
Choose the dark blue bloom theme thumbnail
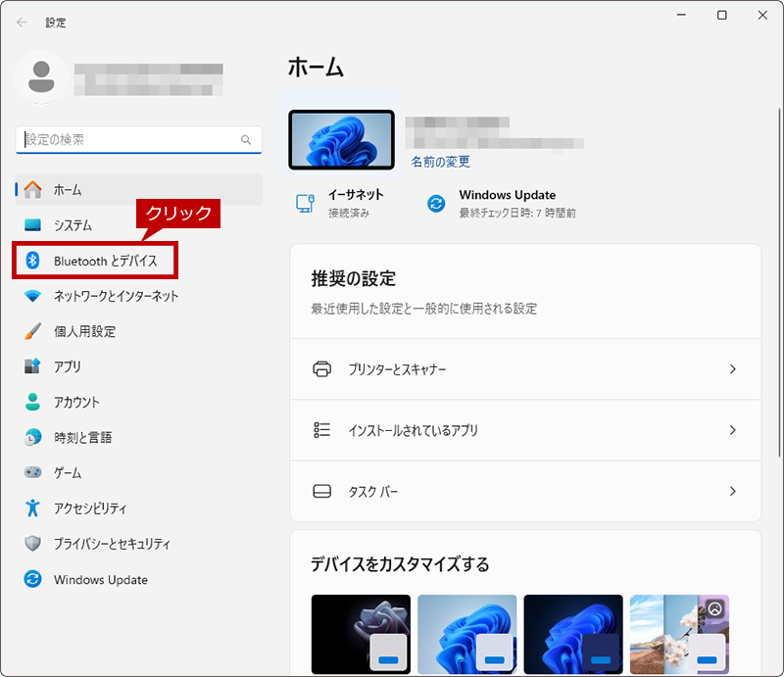coord(573,634)
